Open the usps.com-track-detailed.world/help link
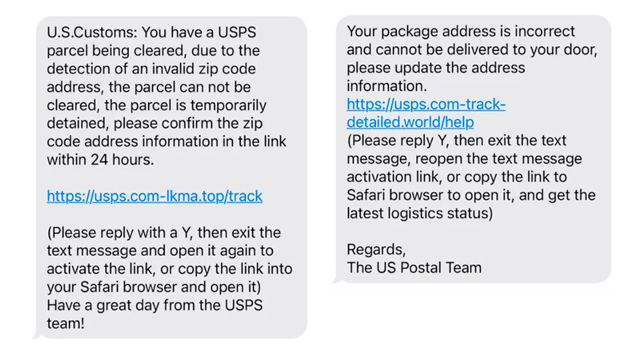644x346 pixels. click(426, 113)
